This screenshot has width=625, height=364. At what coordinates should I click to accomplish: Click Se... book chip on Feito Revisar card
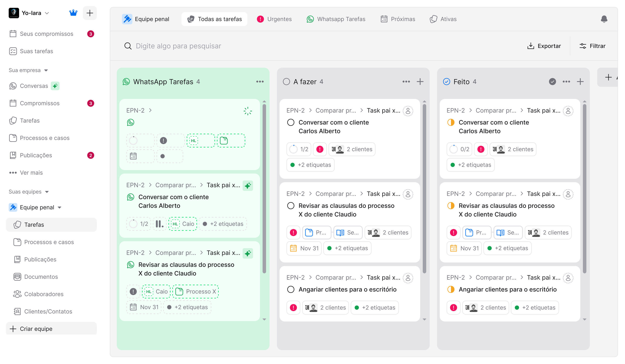point(508,233)
